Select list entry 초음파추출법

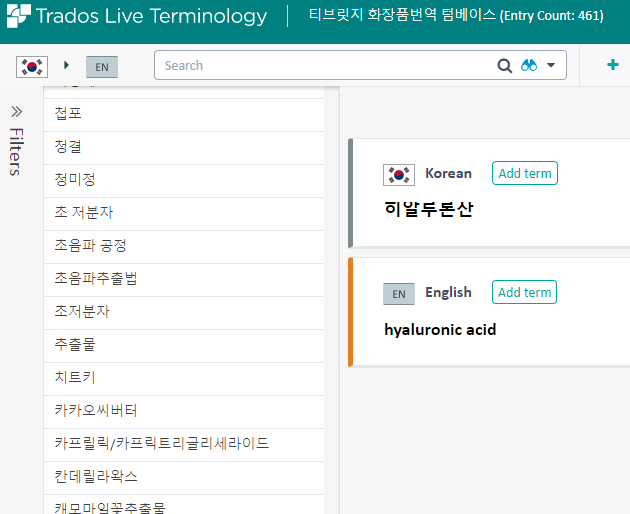pos(184,279)
